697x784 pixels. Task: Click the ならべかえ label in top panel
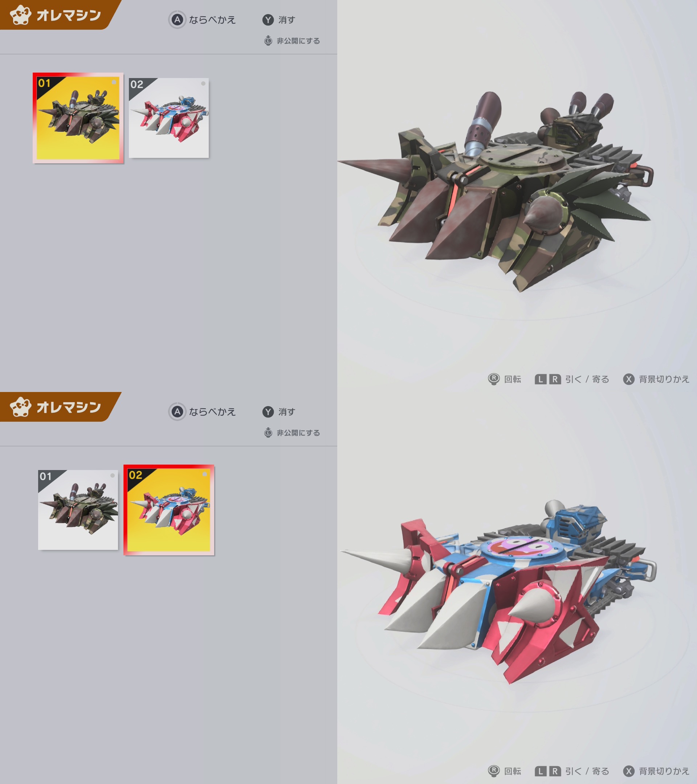tap(212, 20)
